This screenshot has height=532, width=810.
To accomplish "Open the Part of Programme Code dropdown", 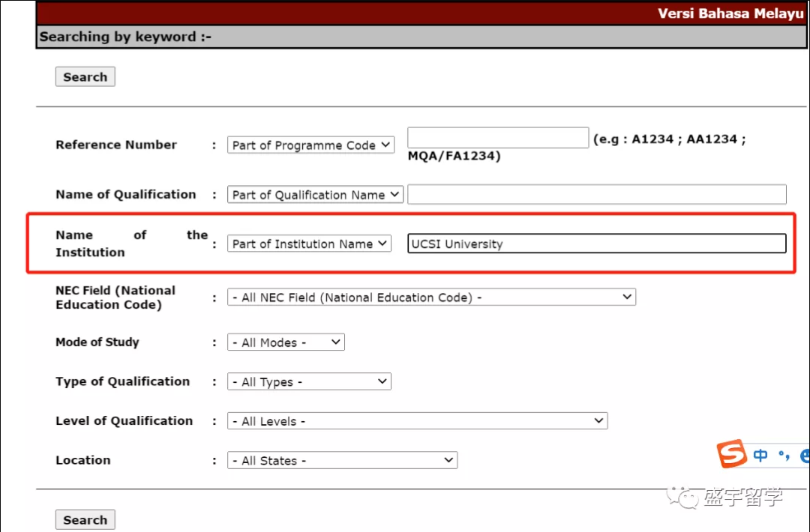I will pos(310,145).
